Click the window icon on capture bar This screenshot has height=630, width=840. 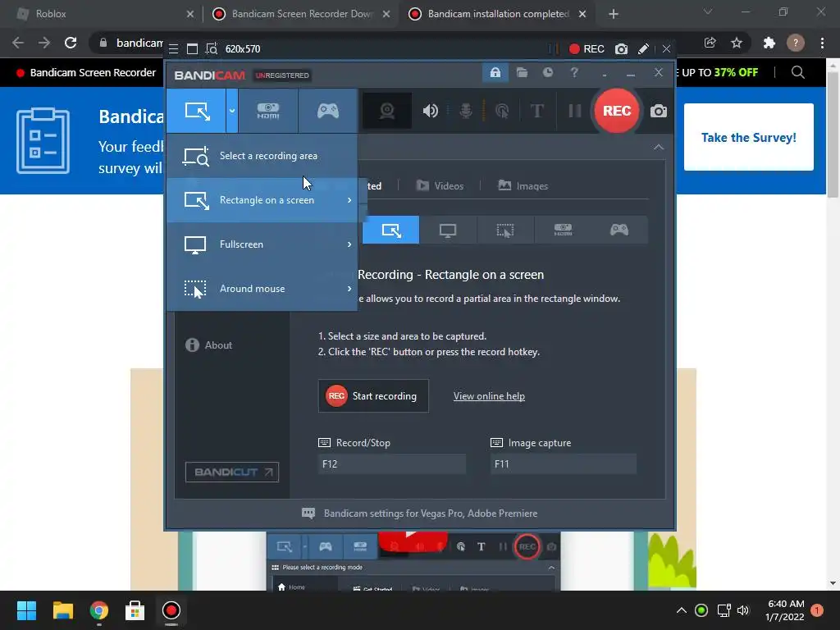[x=192, y=49]
